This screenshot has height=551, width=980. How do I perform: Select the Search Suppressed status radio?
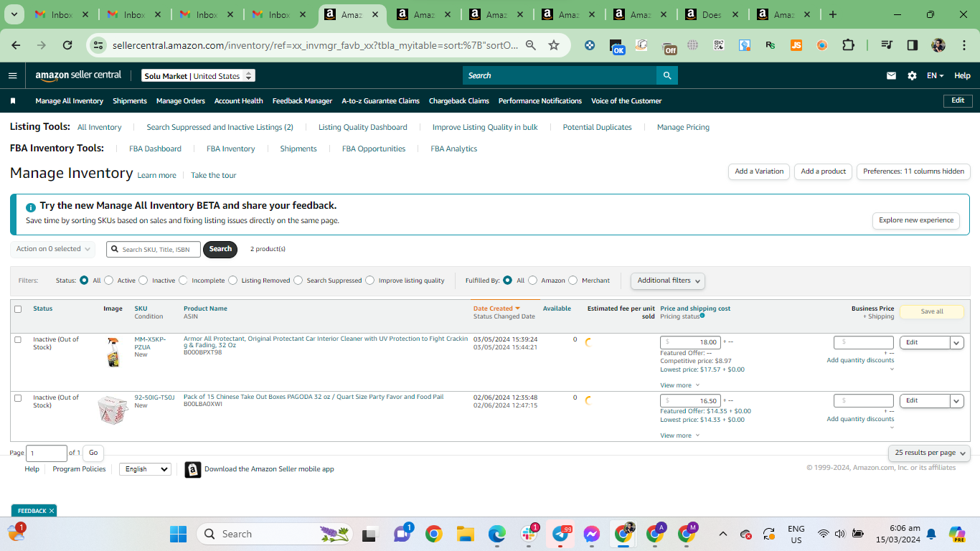(298, 281)
